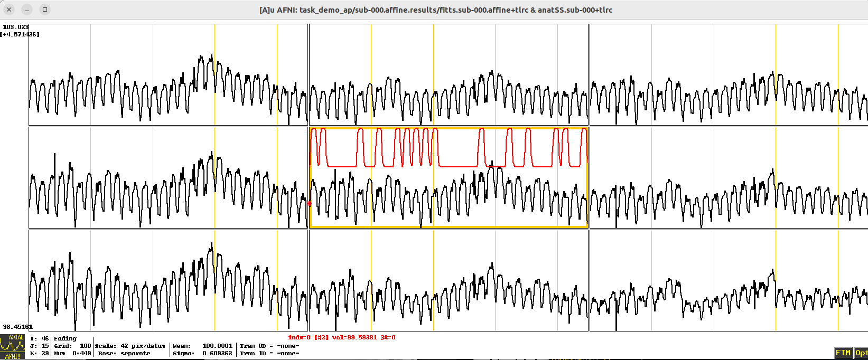The height and width of the screenshot is (360, 868).
Task: Click the yellow-highlighted center graph panel
Action: click(448, 201)
